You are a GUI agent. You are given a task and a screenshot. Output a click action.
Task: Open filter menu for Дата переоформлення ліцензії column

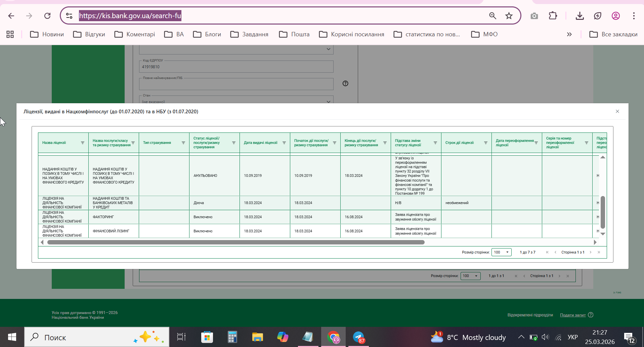click(536, 143)
